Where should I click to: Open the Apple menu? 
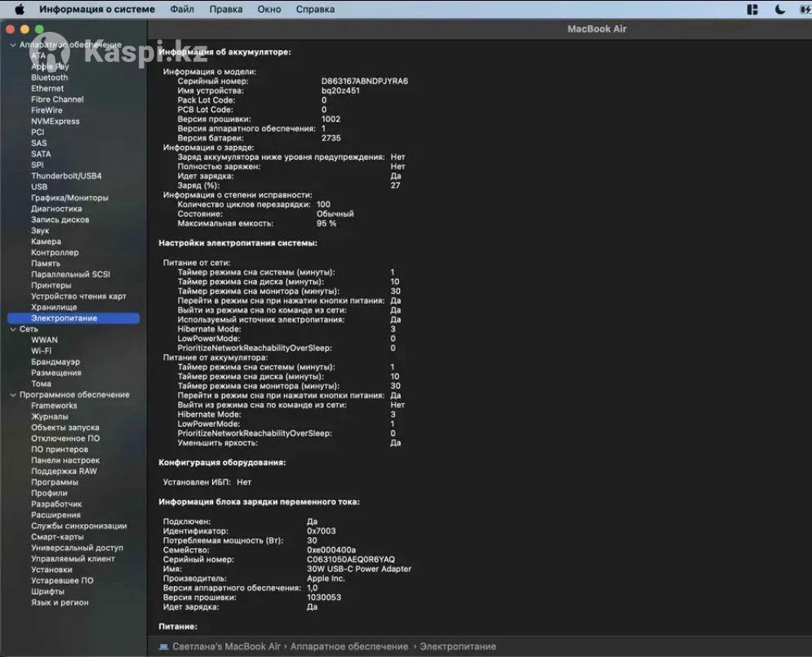click(20, 10)
